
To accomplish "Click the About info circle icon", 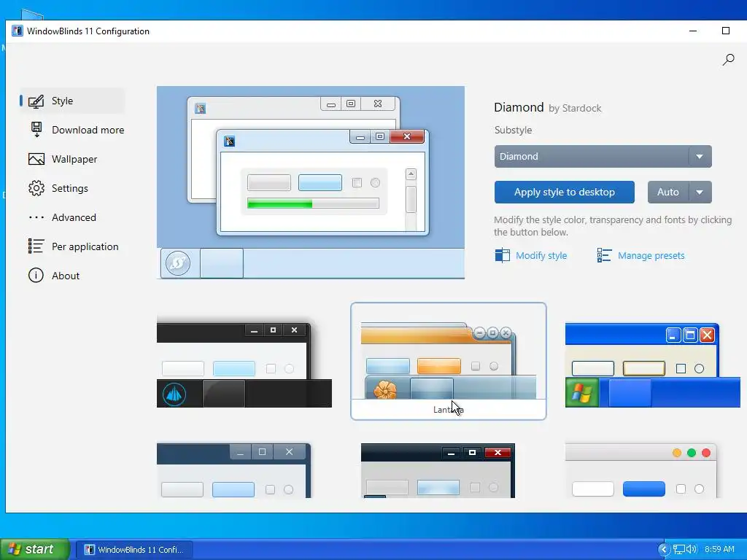I will [x=36, y=275].
